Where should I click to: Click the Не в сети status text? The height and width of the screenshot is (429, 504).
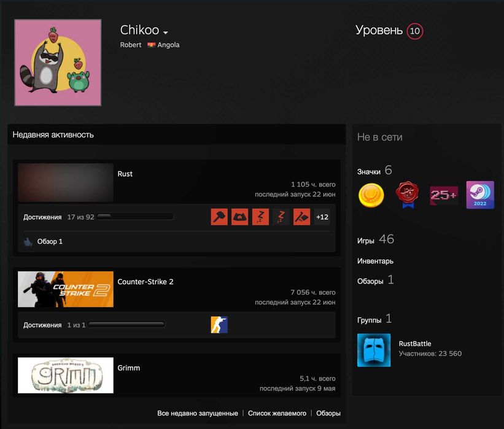[x=379, y=137]
